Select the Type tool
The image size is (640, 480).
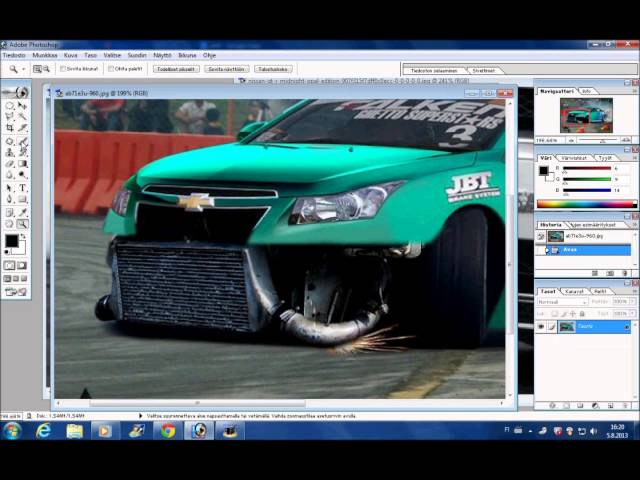coord(22,188)
